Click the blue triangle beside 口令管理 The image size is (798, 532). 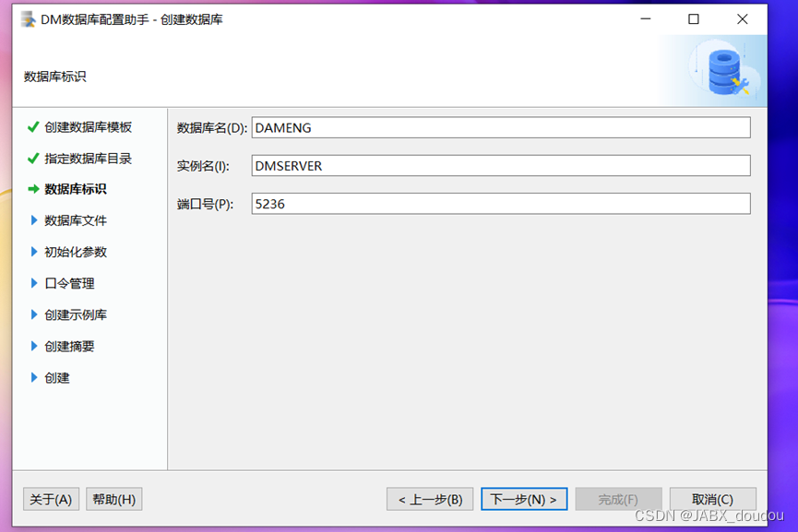(x=34, y=283)
